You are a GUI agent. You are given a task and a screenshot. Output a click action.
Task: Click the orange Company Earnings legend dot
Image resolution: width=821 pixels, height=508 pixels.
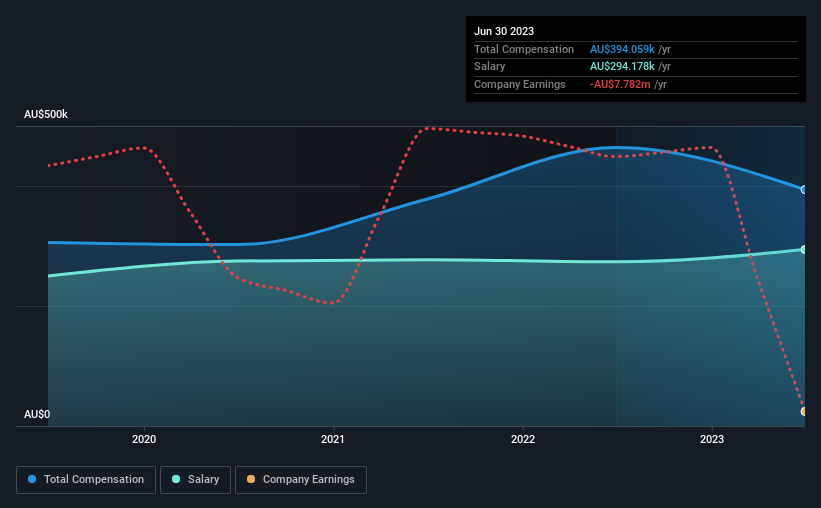[x=251, y=479]
